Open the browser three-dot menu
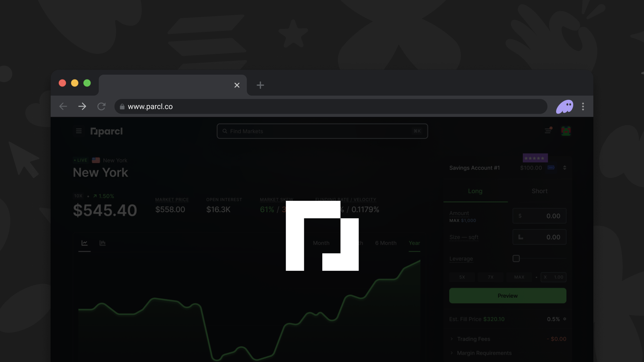Screen dimensions: 644x362 point(583,107)
